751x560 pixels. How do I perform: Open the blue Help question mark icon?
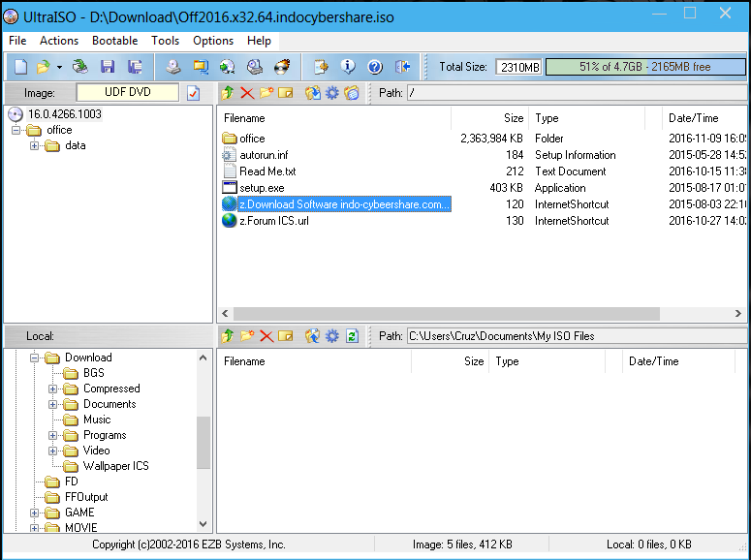click(375, 67)
